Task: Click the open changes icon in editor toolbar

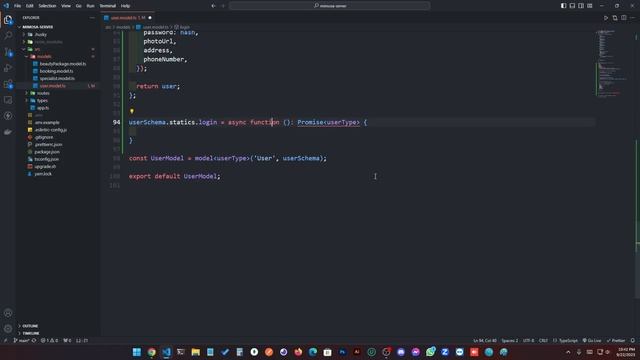Action: pos(615,18)
